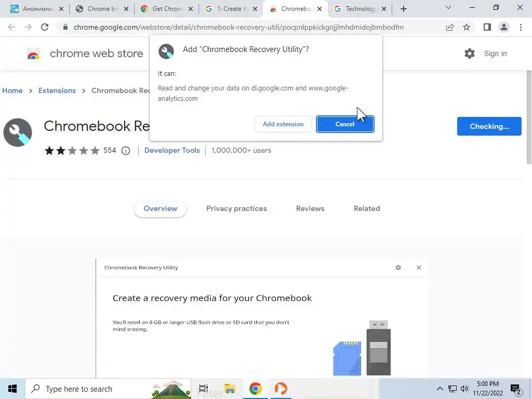The image size is (532, 399).
Task: Open the Overview tab
Action: [x=160, y=209]
